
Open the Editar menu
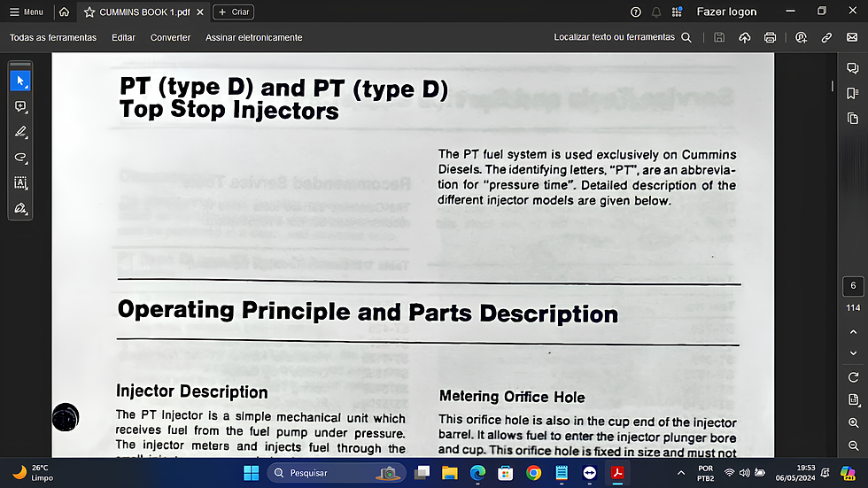click(123, 37)
